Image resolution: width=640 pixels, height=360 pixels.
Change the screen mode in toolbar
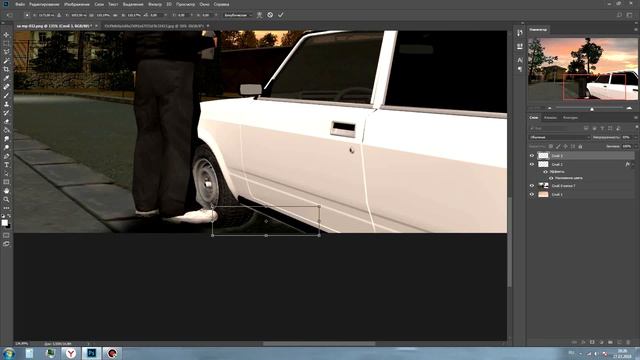point(6,244)
